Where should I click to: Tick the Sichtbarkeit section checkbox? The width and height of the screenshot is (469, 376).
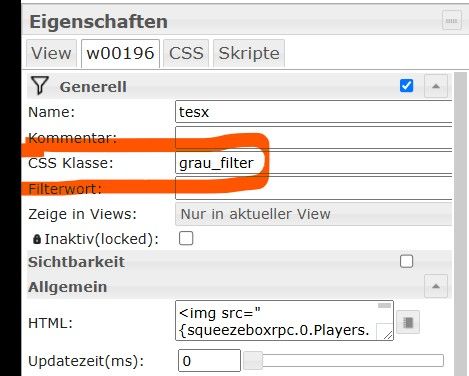[x=406, y=261]
